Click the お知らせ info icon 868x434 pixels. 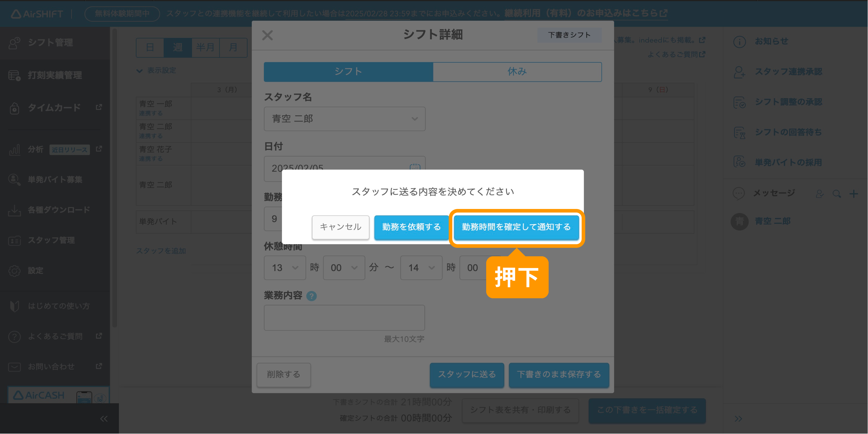(x=739, y=42)
